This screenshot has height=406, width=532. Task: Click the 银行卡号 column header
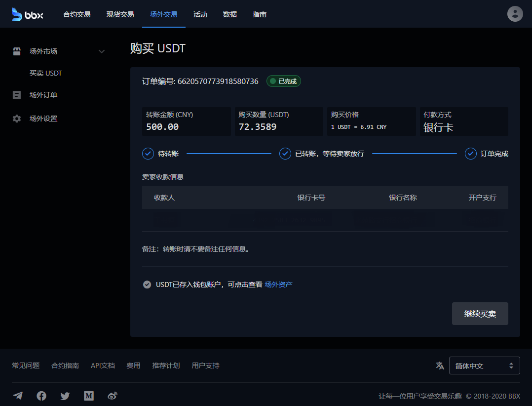click(x=311, y=198)
